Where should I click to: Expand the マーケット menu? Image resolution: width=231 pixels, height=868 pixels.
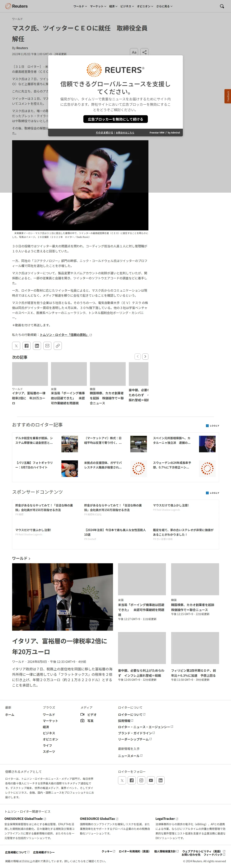click(98, 6)
